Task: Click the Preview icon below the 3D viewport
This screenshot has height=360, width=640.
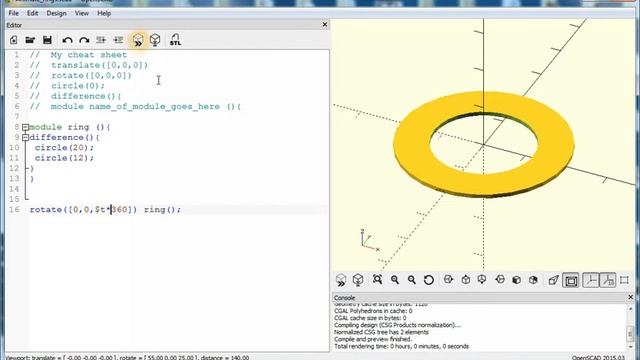Action: tap(341, 280)
